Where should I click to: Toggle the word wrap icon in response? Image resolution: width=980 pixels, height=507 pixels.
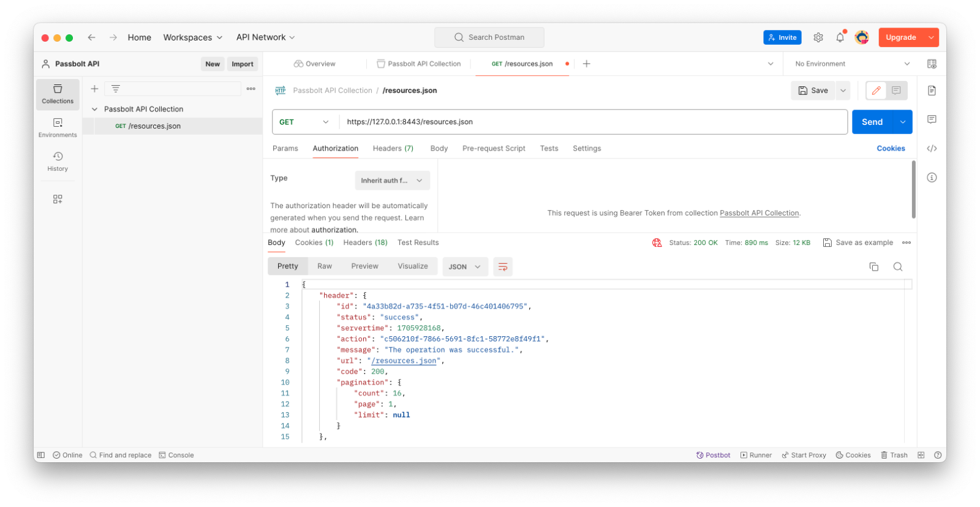coord(503,266)
